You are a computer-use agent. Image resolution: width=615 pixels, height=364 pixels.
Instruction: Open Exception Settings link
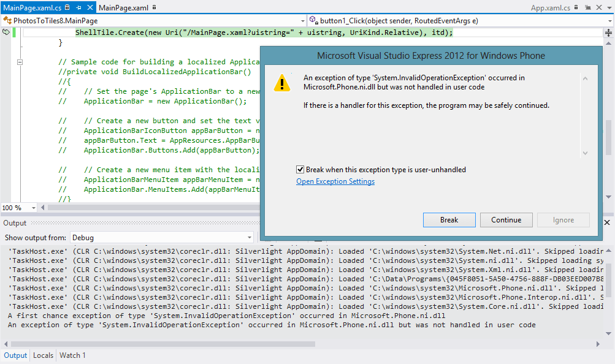(x=335, y=181)
